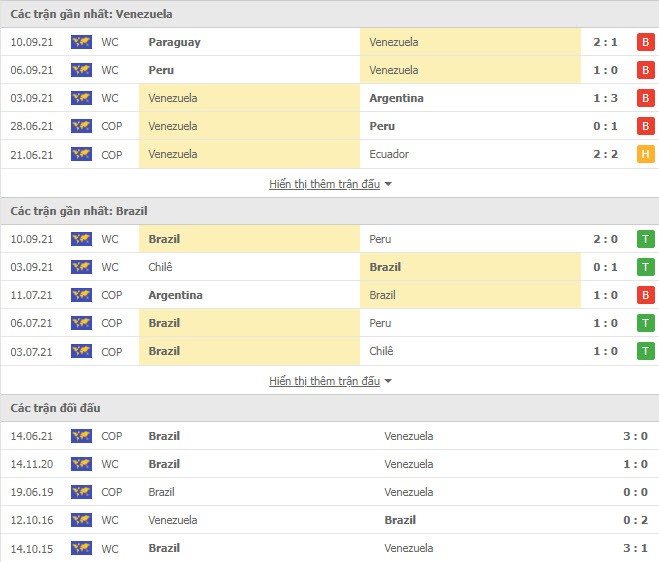Click the green T badge for Brazil vs Chilê 03.07.21
The width and height of the screenshot is (659, 562).
[646, 351]
